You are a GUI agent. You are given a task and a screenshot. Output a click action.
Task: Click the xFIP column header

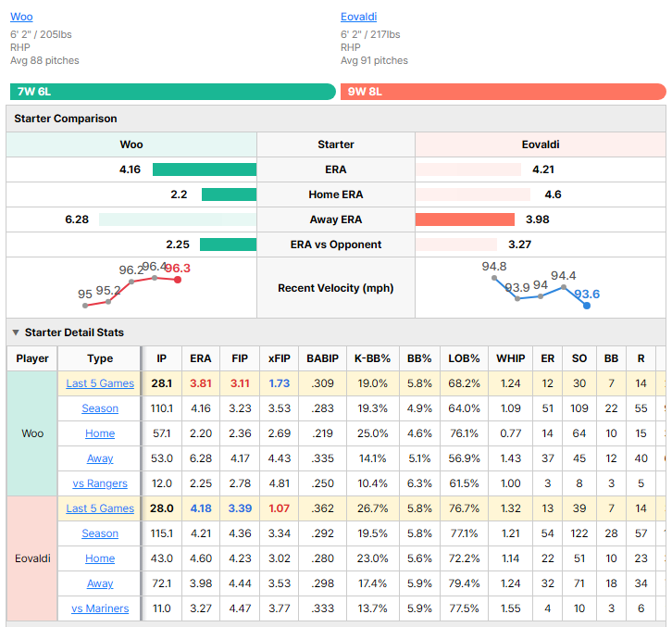tap(279, 358)
